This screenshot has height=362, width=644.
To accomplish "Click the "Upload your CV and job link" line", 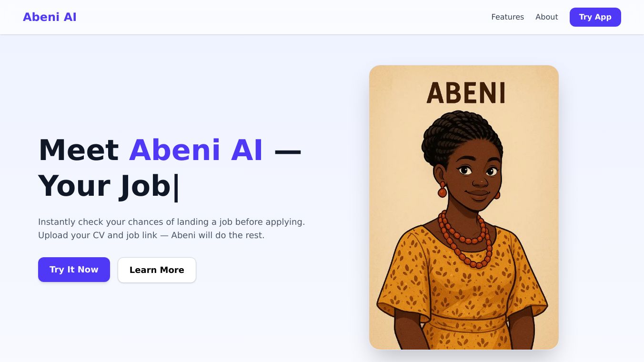I will pos(151,235).
